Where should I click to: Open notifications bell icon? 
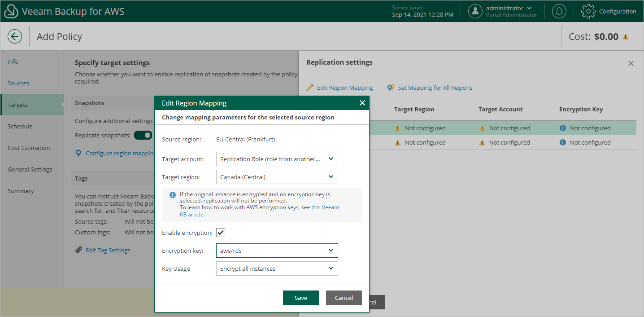pos(559,11)
